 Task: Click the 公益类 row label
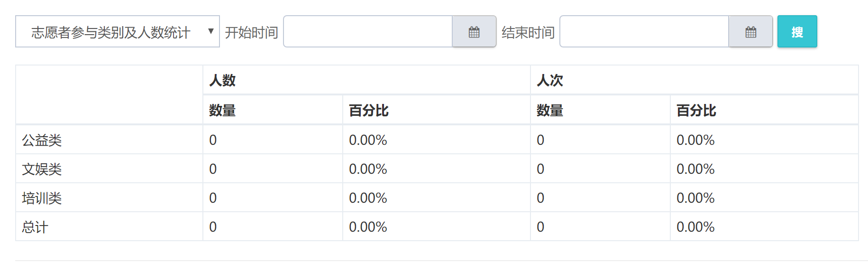[42, 140]
